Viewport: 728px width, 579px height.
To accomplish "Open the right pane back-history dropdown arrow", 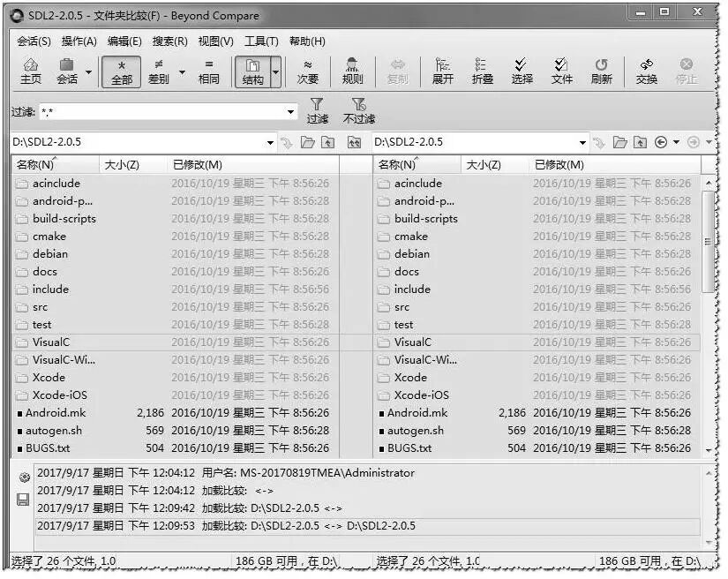I will click(x=677, y=142).
